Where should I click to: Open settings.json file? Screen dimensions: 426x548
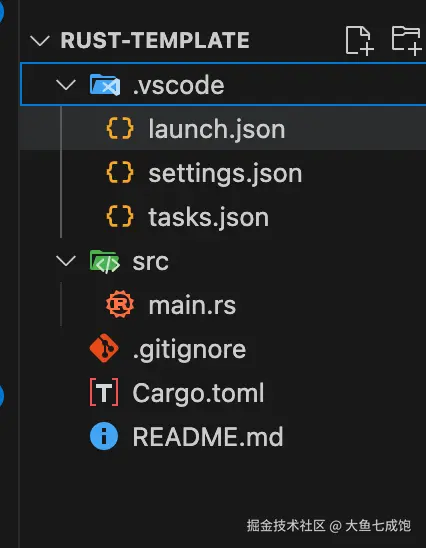[223, 173]
